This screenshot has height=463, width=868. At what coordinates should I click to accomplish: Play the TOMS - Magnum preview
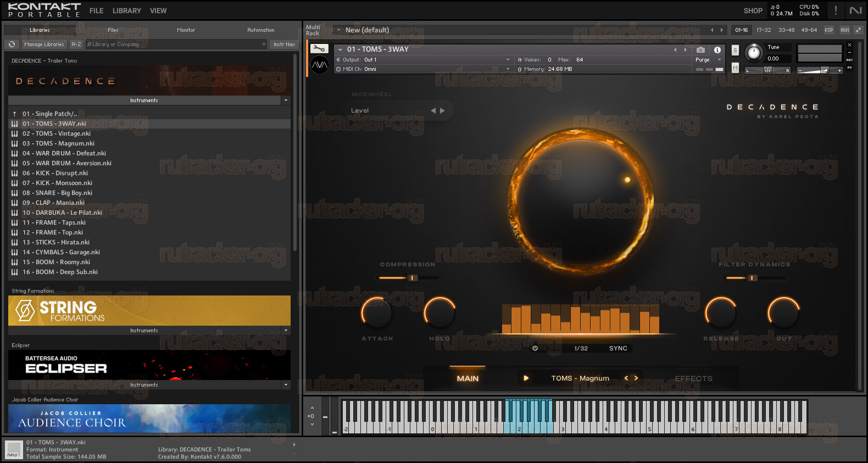pyautogui.click(x=526, y=378)
